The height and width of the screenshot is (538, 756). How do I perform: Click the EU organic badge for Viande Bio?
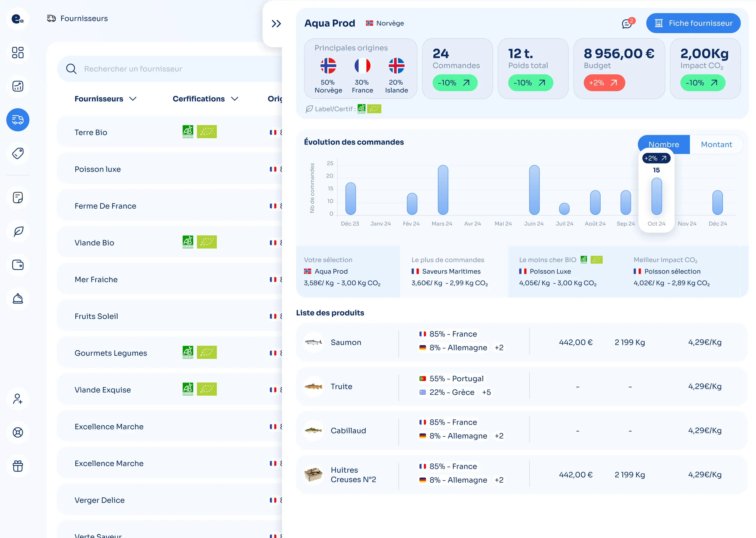[207, 242]
